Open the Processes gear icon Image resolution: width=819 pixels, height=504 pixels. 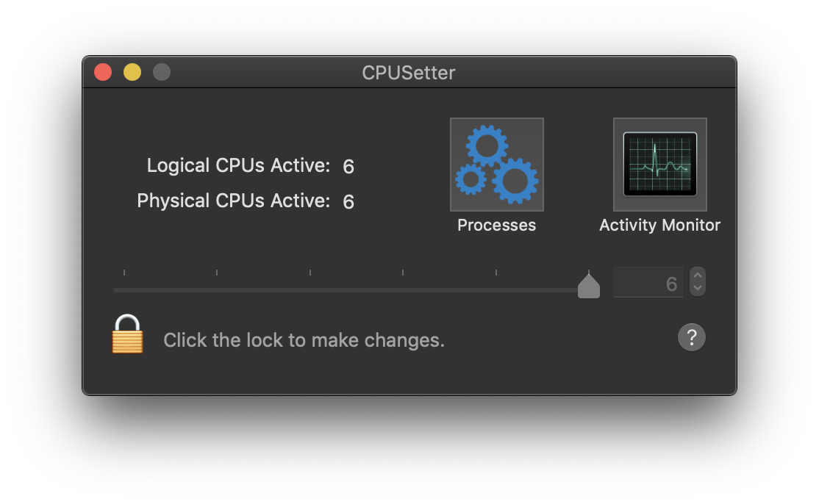coord(497,165)
